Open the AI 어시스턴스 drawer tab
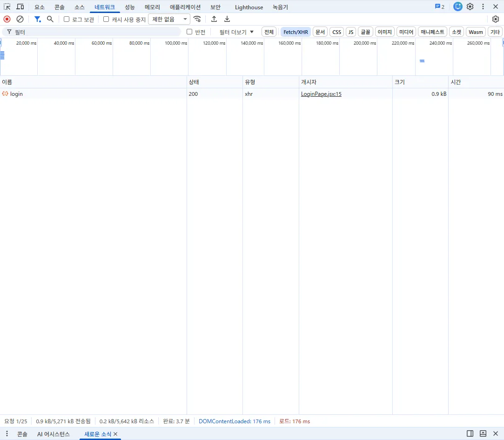Image resolution: width=504 pixels, height=440 pixels. (x=54, y=434)
